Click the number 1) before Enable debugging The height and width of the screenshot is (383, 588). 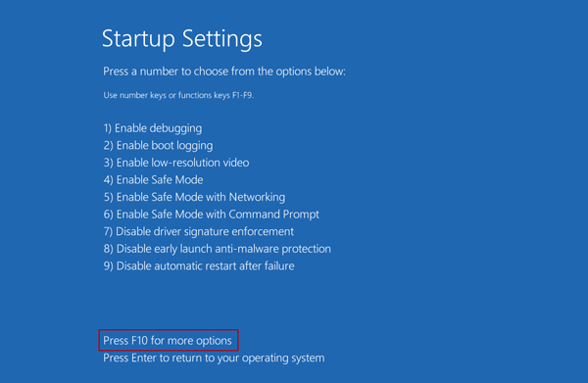tap(108, 128)
